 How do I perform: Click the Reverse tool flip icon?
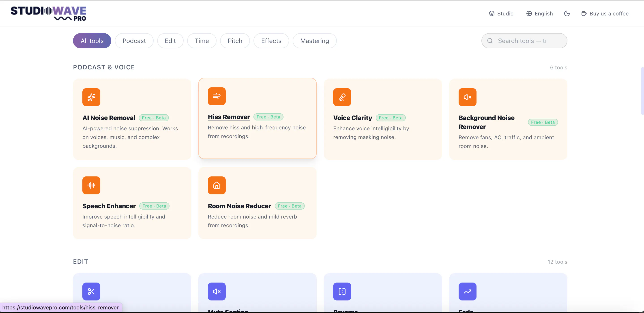pos(342,291)
